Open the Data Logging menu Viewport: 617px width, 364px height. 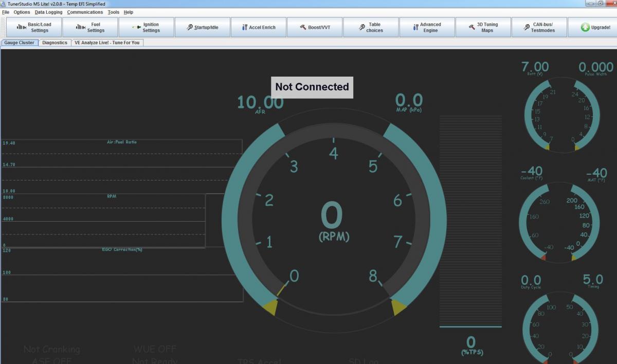coord(48,12)
